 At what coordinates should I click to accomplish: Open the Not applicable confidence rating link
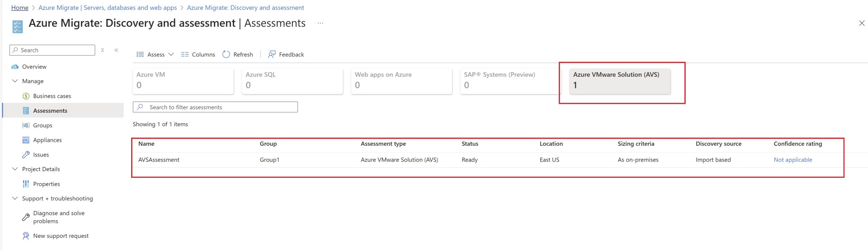(793, 160)
